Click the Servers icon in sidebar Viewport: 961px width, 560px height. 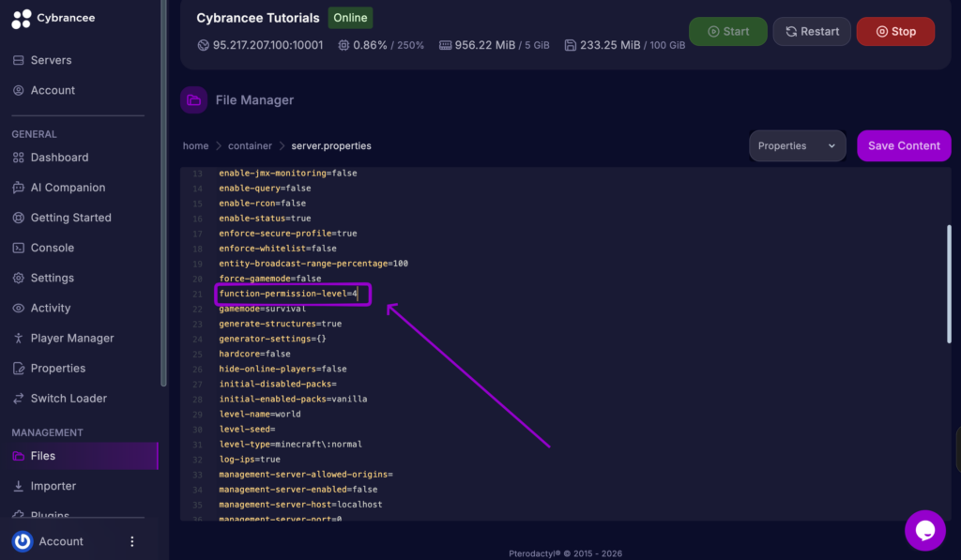(19, 60)
